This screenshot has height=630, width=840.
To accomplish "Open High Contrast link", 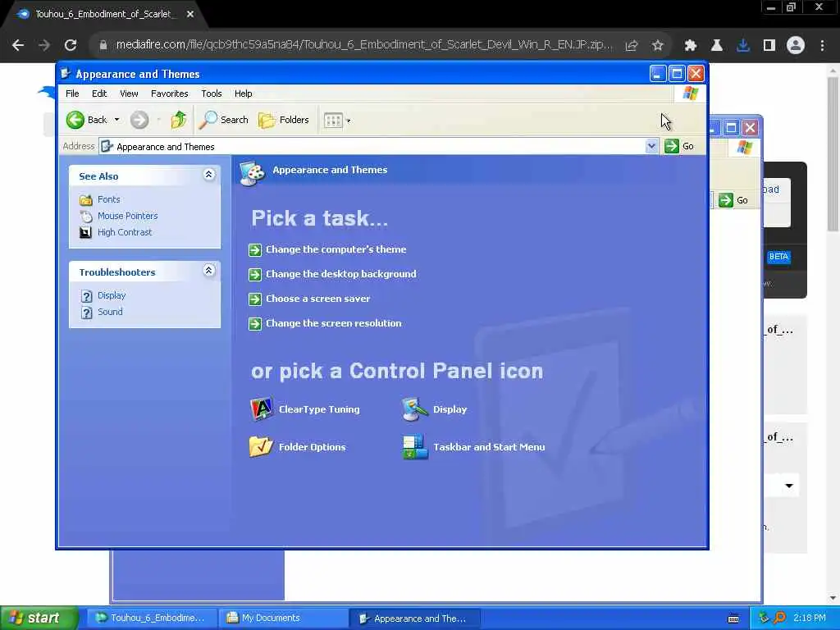I will click(x=125, y=232).
